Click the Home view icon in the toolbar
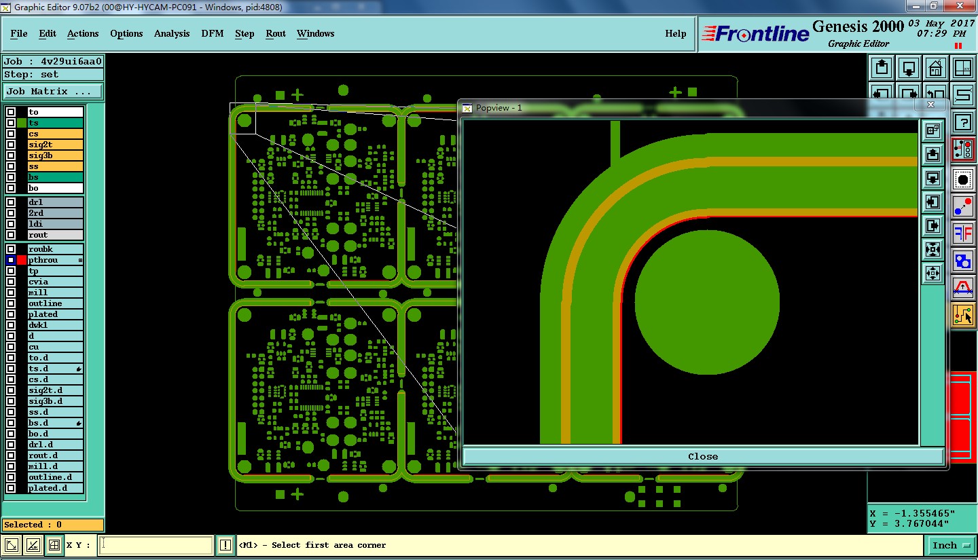Image resolution: width=978 pixels, height=560 pixels. (x=936, y=68)
